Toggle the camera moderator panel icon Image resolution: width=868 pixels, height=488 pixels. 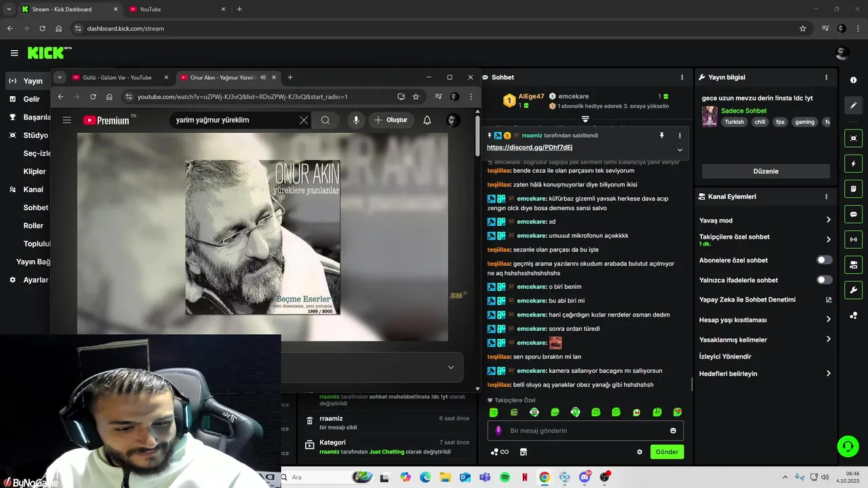pos(853,138)
